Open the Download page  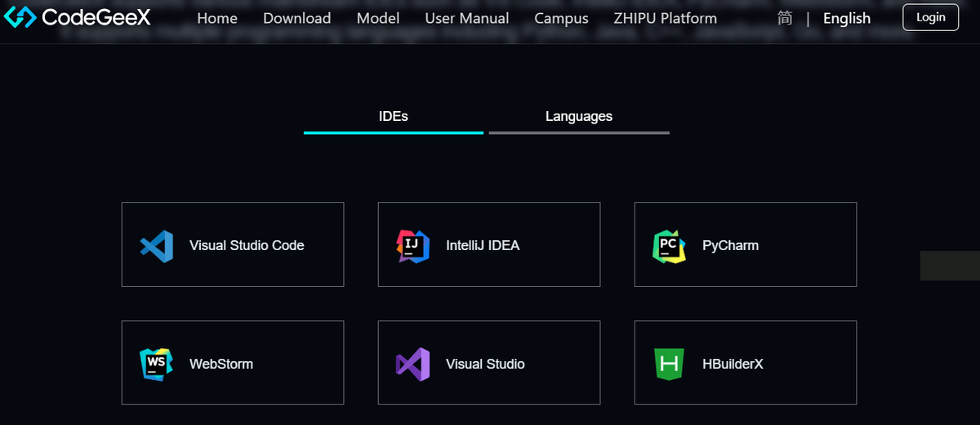[x=297, y=18]
